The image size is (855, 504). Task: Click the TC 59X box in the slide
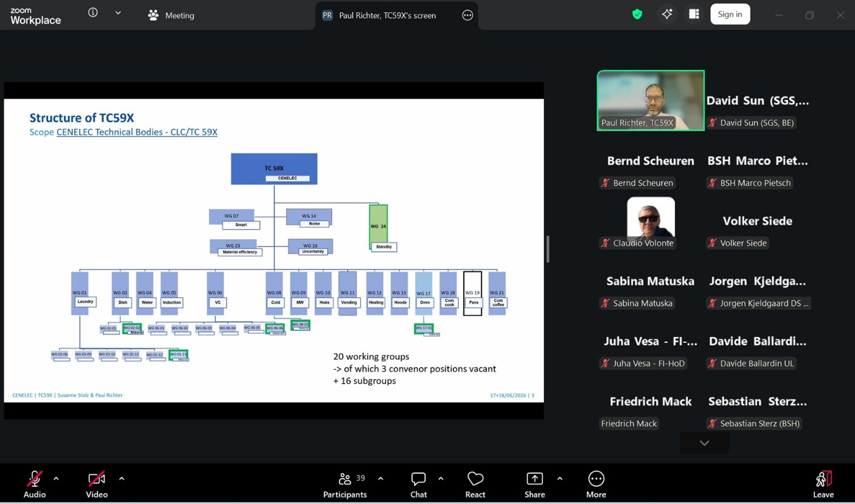(274, 169)
